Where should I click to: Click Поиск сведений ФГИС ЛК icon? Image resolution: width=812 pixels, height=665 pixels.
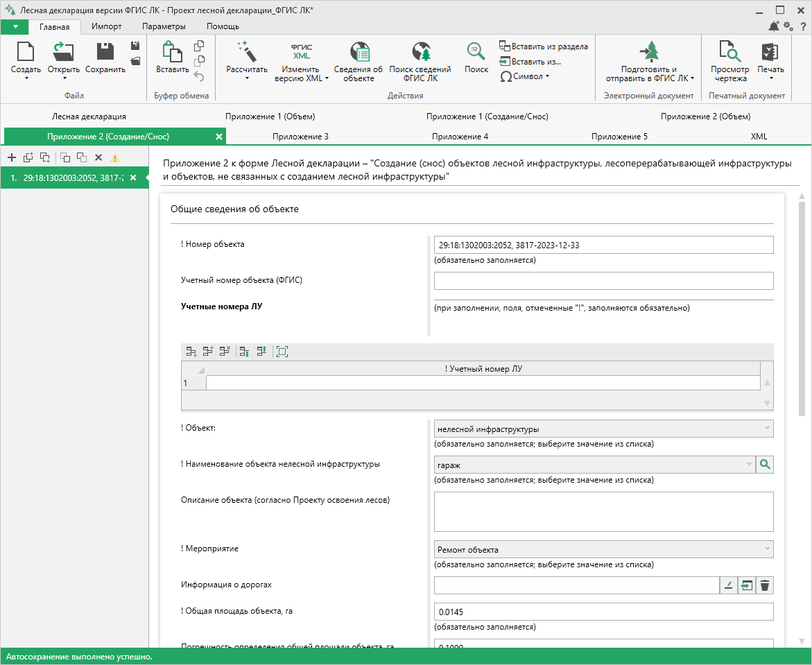421,51
